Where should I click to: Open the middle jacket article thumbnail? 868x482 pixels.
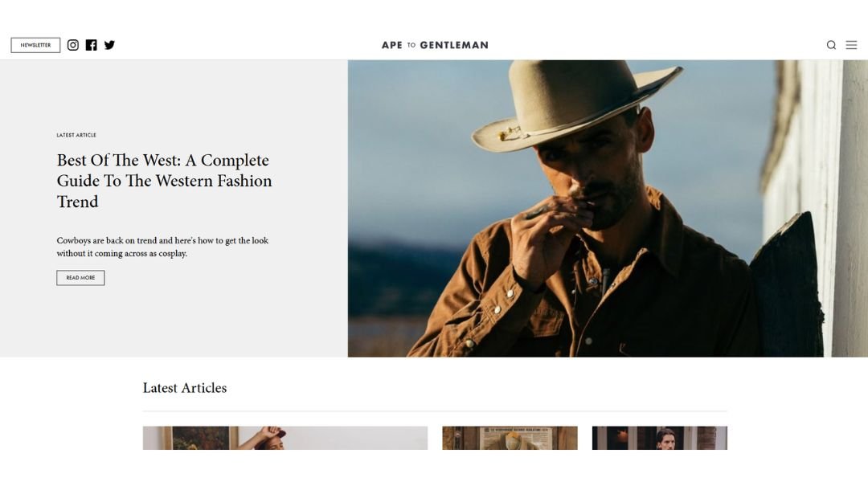[510, 438]
